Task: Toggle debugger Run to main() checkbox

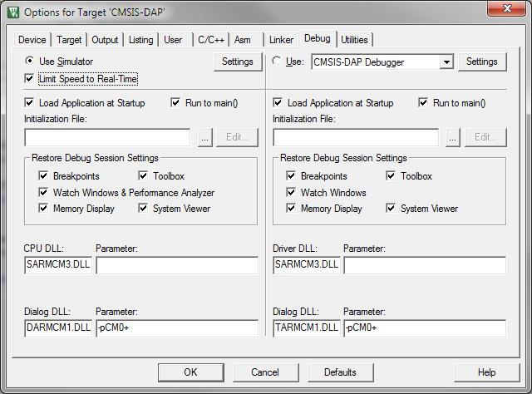Action: click(423, 102)
